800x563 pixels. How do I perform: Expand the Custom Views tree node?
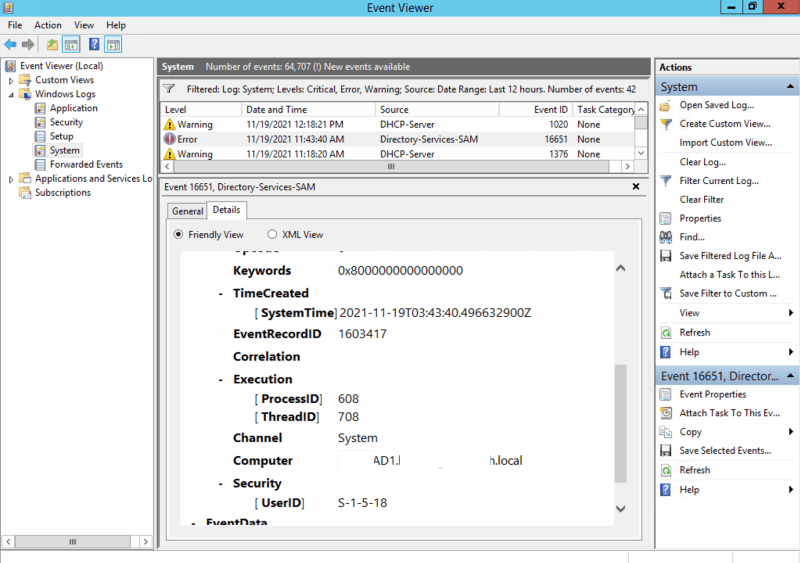point(11,81)
